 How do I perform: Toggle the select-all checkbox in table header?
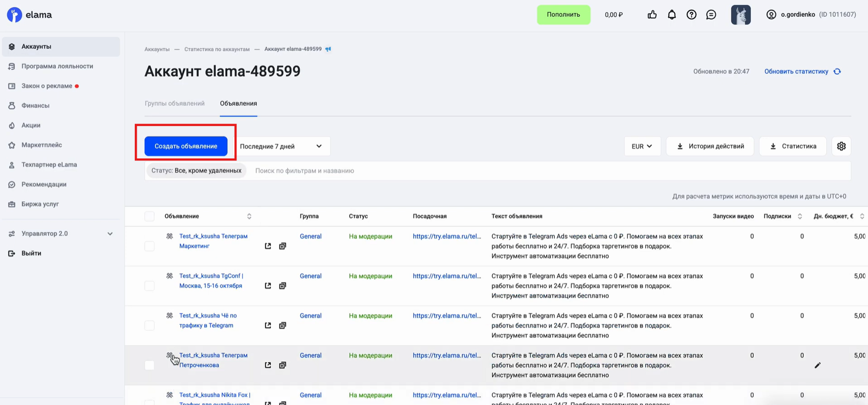click(150, 217)
